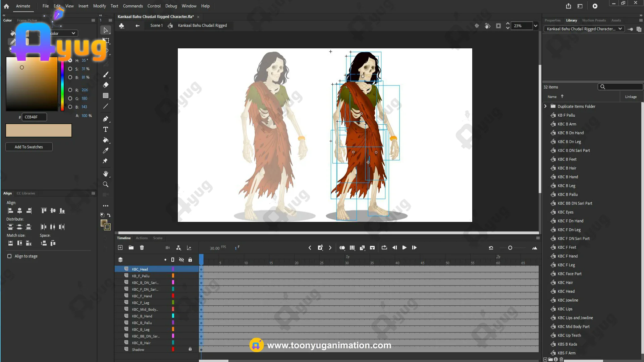Viewport: 644px width, 362px height.
Task: Click Scene 1 in breadcrumb bar
Action: [156, 25]
